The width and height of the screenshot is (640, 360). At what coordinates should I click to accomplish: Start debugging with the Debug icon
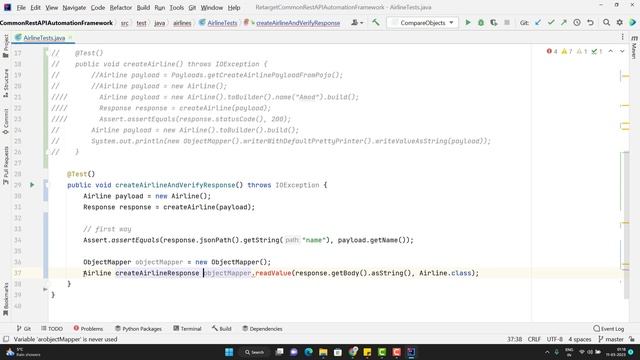tap(481, 23)
